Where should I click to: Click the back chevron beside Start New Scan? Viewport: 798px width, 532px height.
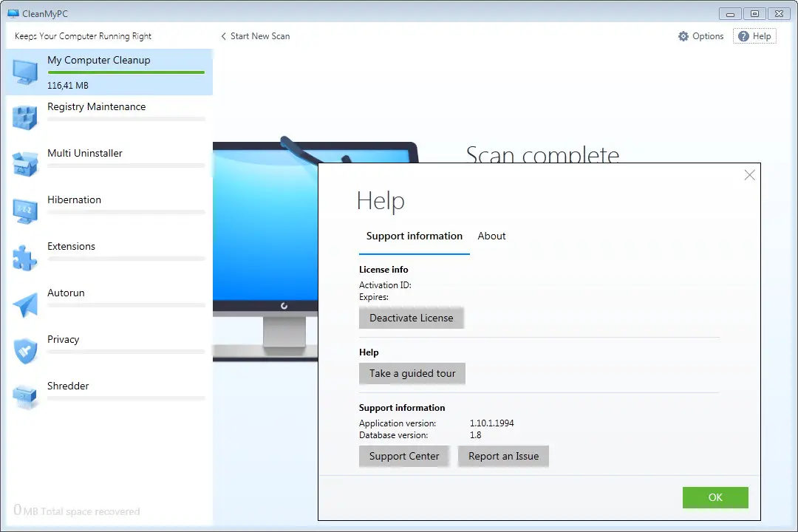pos(223,36)
